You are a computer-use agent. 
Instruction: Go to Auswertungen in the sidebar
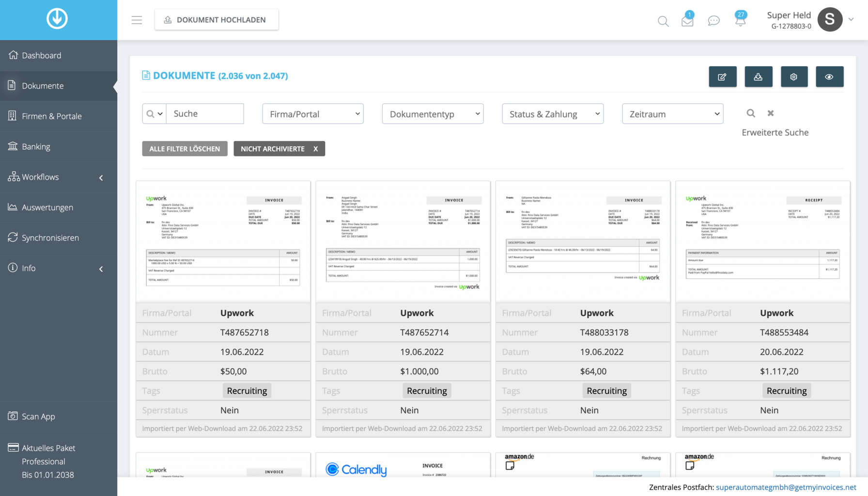click(x=47, y=207)
